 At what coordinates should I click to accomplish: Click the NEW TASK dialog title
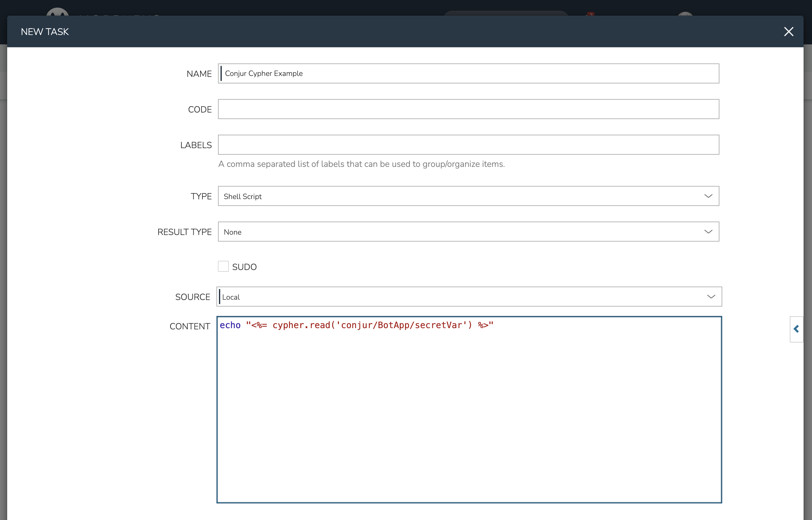[45, 32]
